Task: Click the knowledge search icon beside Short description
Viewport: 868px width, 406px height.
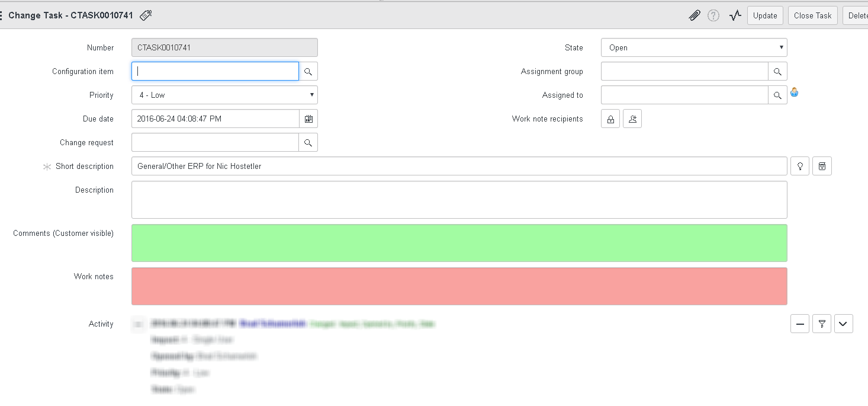Action: point(822,166)
